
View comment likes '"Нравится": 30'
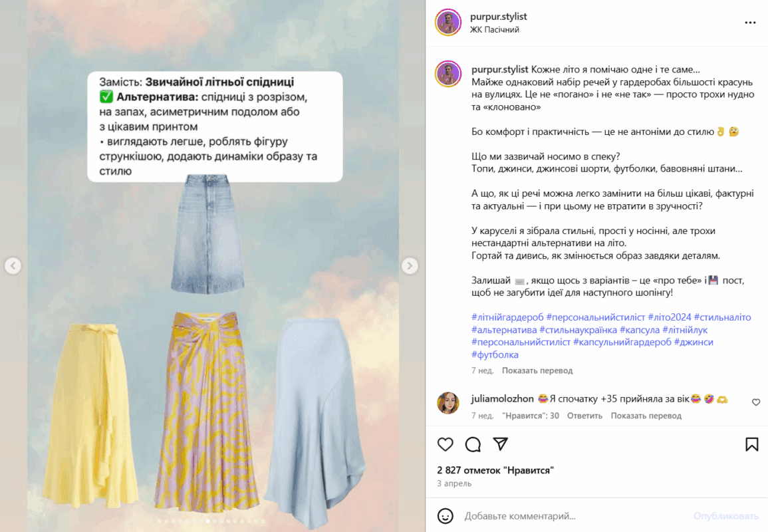coord(531,416)
